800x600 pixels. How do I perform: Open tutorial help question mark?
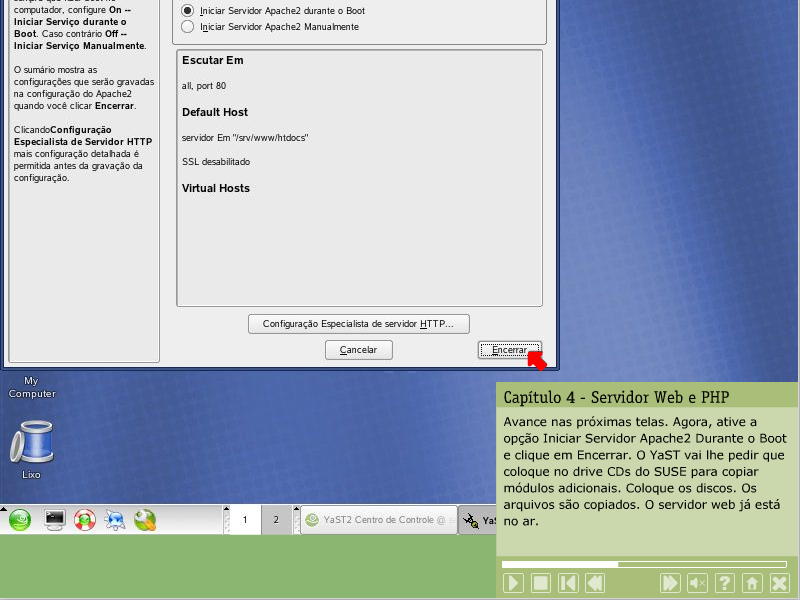725,582
